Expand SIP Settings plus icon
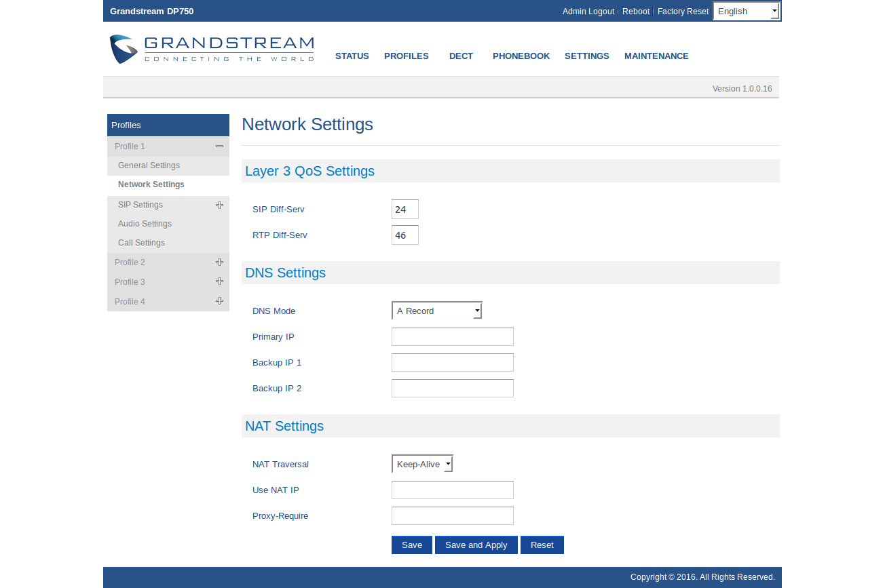 click(219, 205)
